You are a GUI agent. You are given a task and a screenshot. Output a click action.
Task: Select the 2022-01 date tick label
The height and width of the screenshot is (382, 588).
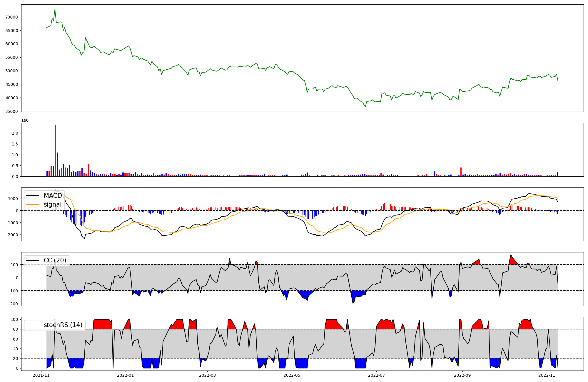pyautogui.click(x=126, y=375)
